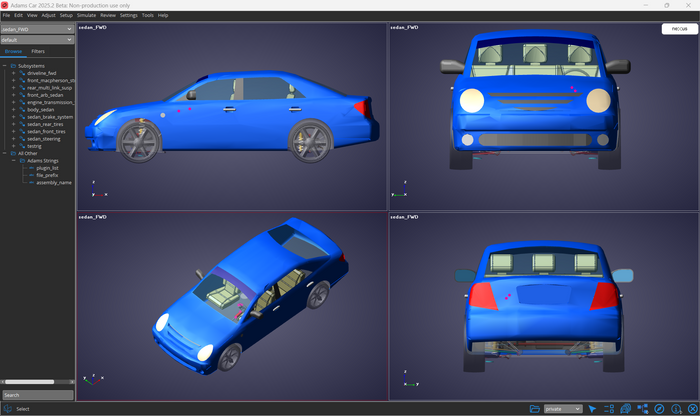The height and width of the screenshot is (416, 700).
Task: Collapse the Subsystems tree node
Action: (5, 66)
